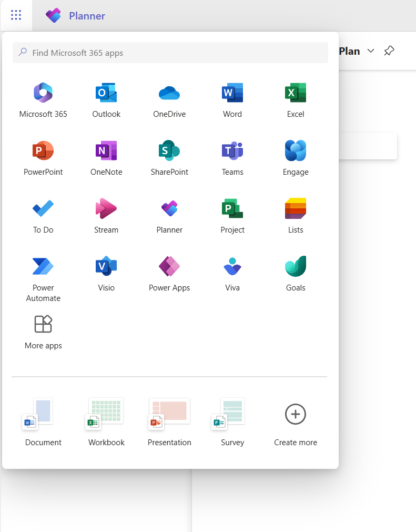Open the Microsoft Lists app
The image size is (416, 532).
click(x=296, y=209)
